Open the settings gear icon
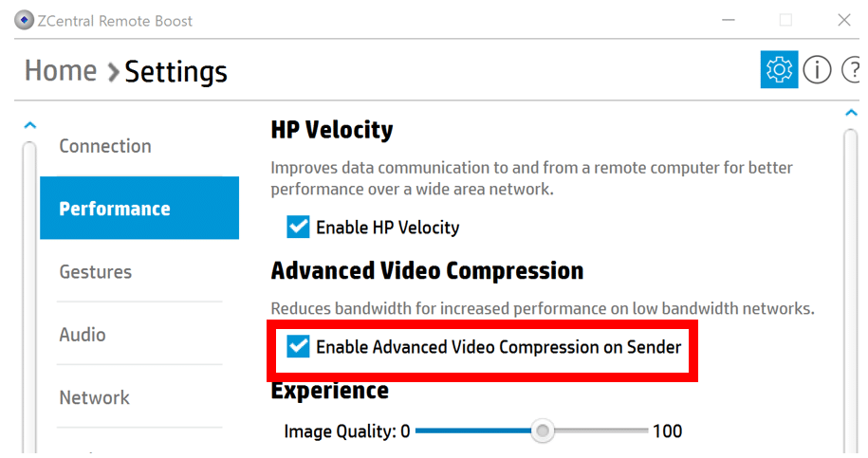 [x=779, y=70]
